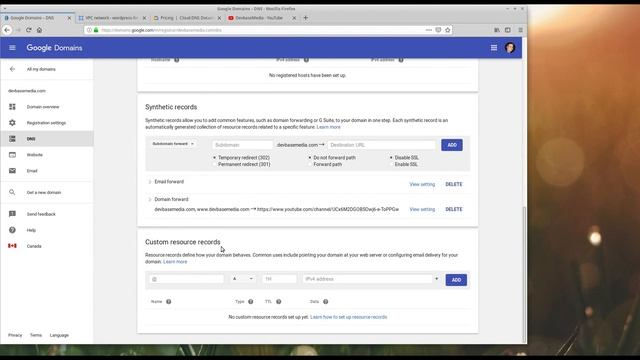Focus the Destination URL field
640x360 pixels.
tap(381, 145)
